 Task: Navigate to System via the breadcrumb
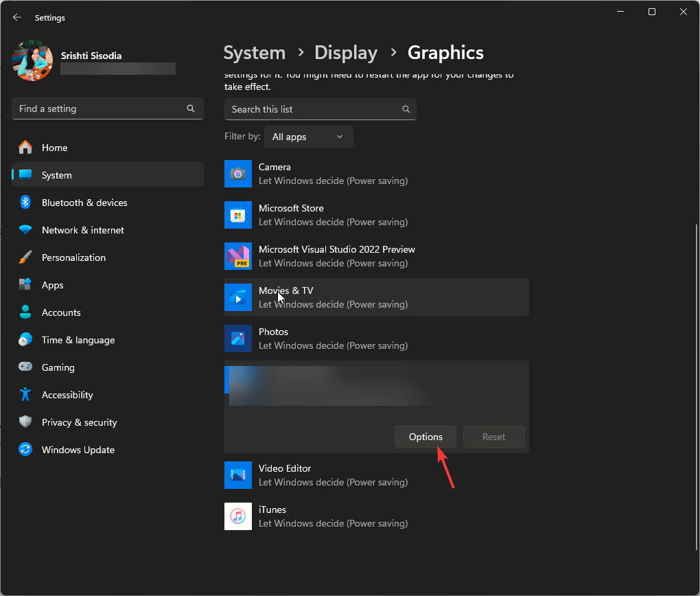255,52
